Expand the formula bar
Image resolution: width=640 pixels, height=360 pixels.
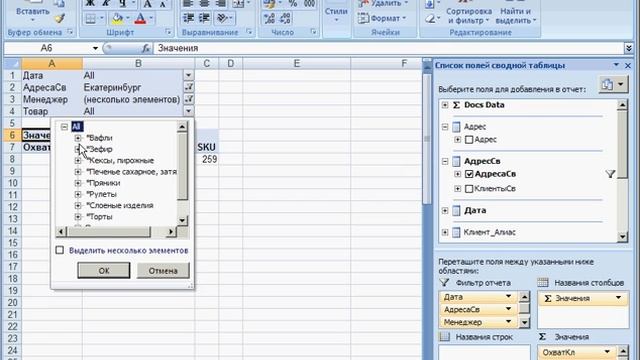[x=629, y=48]
